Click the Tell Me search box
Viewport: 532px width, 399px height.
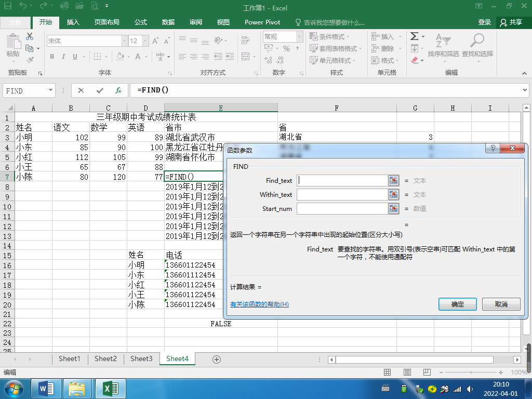click(330, 22)
